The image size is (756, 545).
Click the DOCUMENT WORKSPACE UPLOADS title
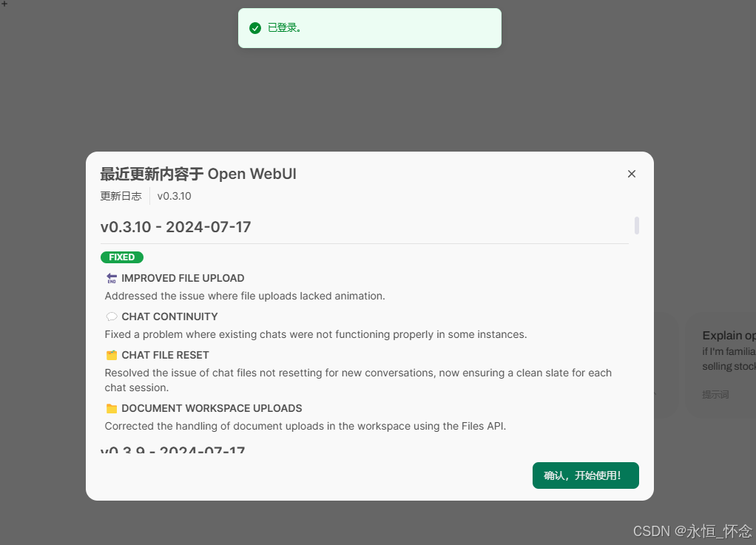212,408
